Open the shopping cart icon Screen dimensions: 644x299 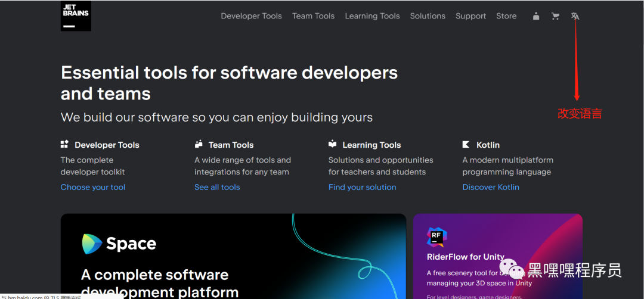tap(555, 16)
